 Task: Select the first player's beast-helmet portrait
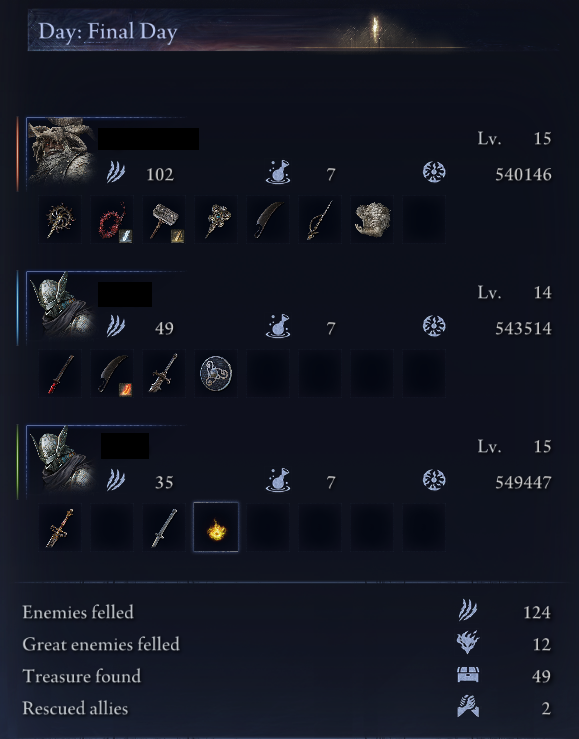coord(61,151)
